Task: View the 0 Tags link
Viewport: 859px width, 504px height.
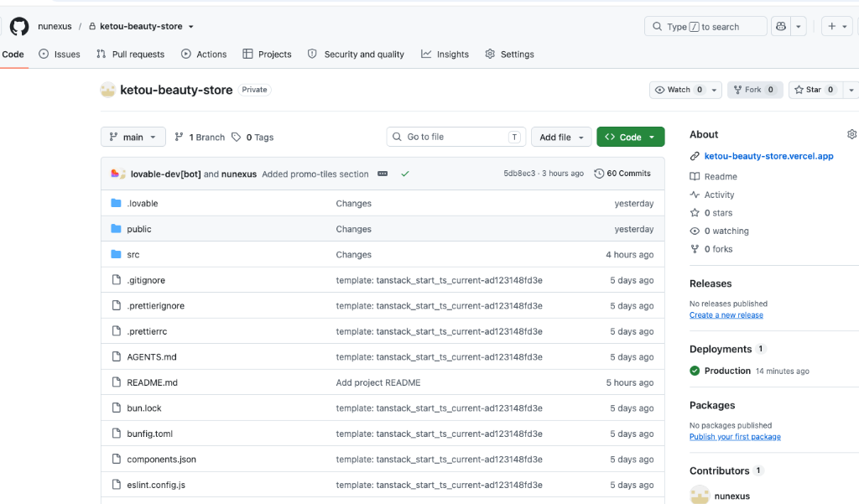Action: pos(252,137)
